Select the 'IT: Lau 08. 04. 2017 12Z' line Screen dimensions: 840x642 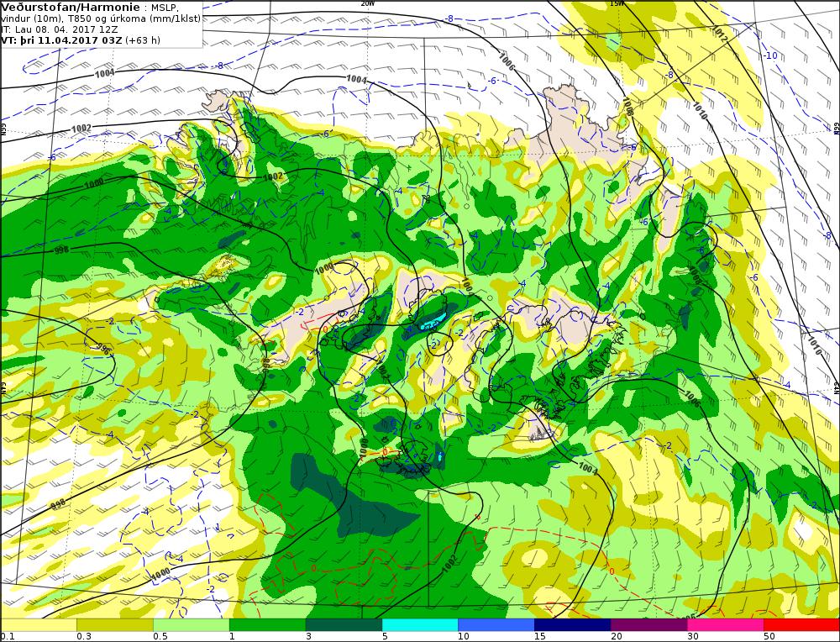point(60,29)
